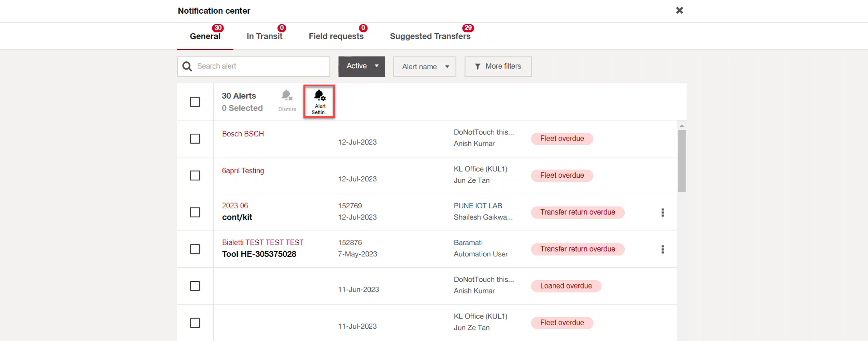Click the 7-May-2023 date
The height and width of the screenshot is (341, 868).
(x=357, y=254)
